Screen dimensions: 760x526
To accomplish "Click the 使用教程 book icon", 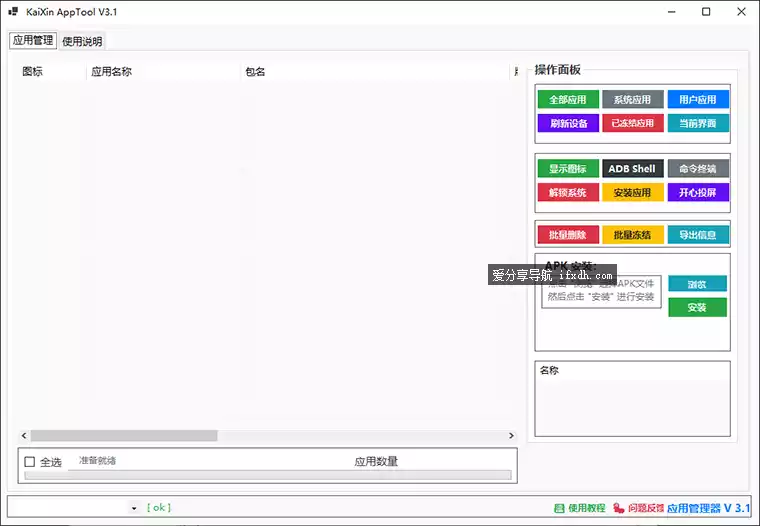I will 559,508.
